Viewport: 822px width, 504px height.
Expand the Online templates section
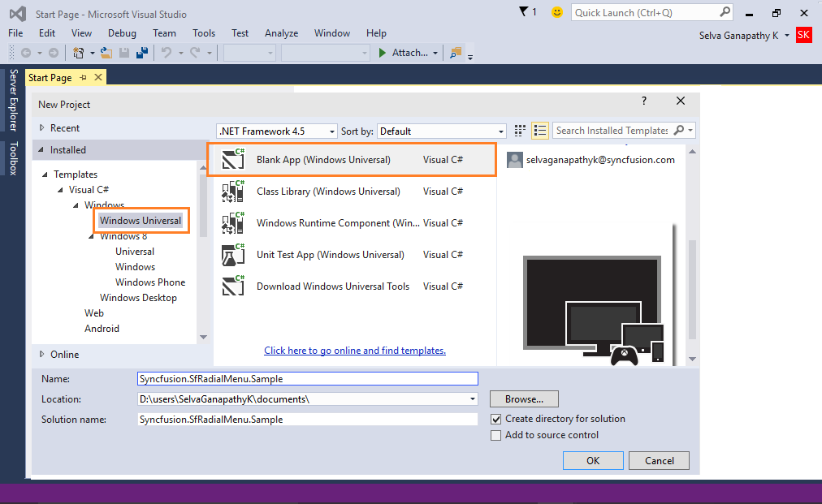click(x=42, y=355)
